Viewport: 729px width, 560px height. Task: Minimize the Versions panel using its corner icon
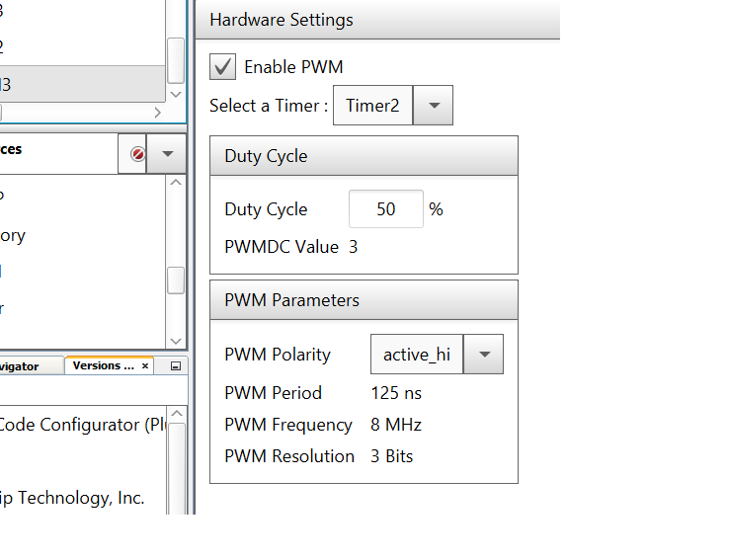(x=176, y=366)
